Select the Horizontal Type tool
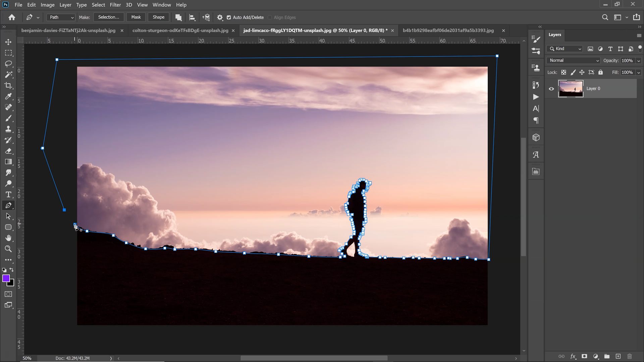The image size is (644, 362). pos(8,194)
